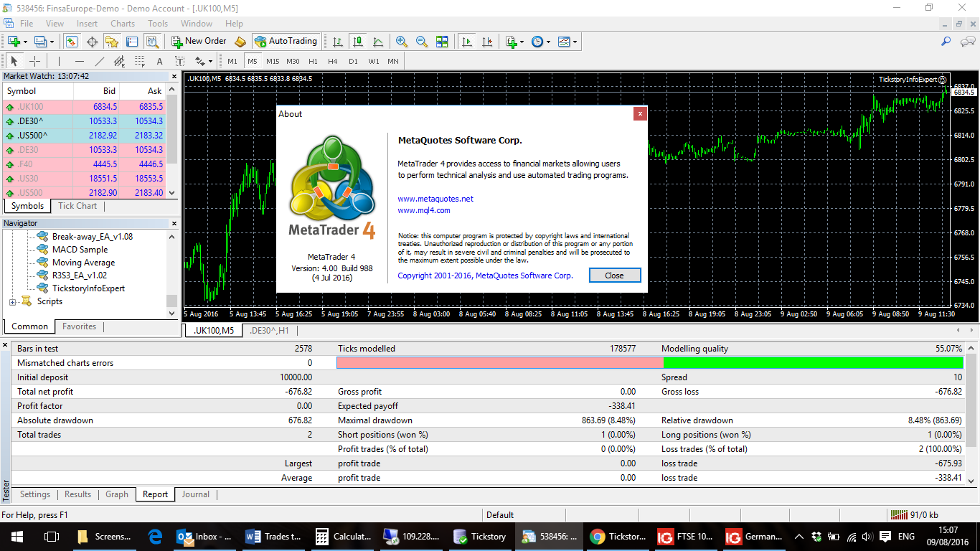The width and height of the screenshot is (980, 551).
Task: Switch timeframe to H1
Action: (313, 61)
